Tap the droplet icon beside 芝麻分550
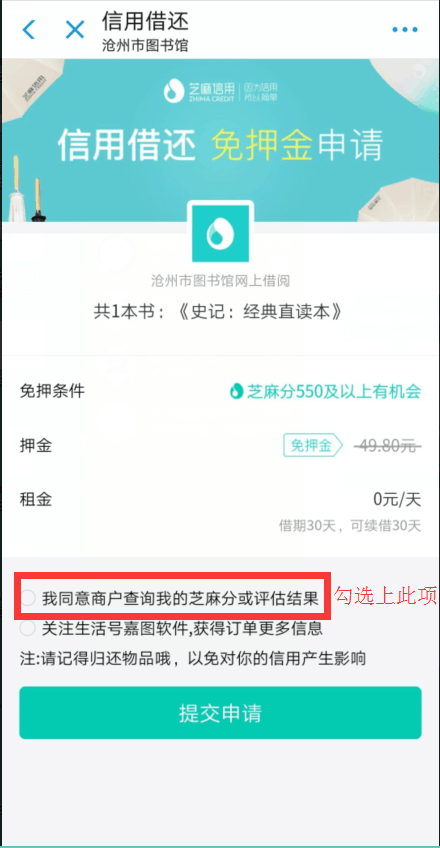The image size is (440, 848). (x=236, y=391)
